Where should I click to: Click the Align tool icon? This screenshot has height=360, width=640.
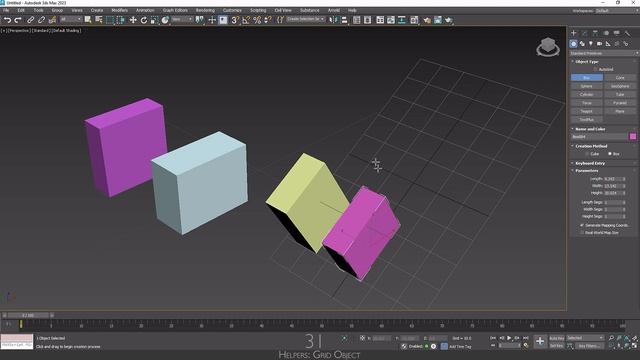344,20
